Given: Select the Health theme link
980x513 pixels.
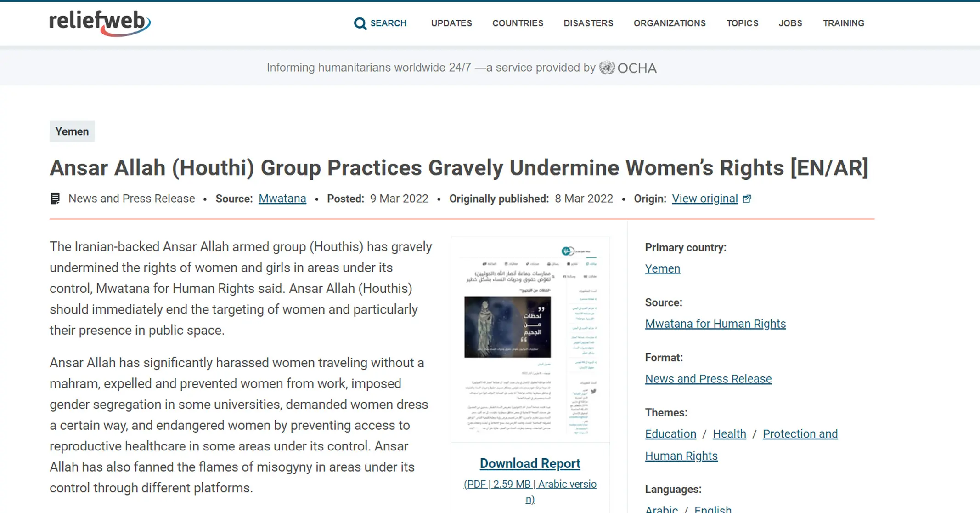Looking at the screenshot, I should [x=729, y=434].
